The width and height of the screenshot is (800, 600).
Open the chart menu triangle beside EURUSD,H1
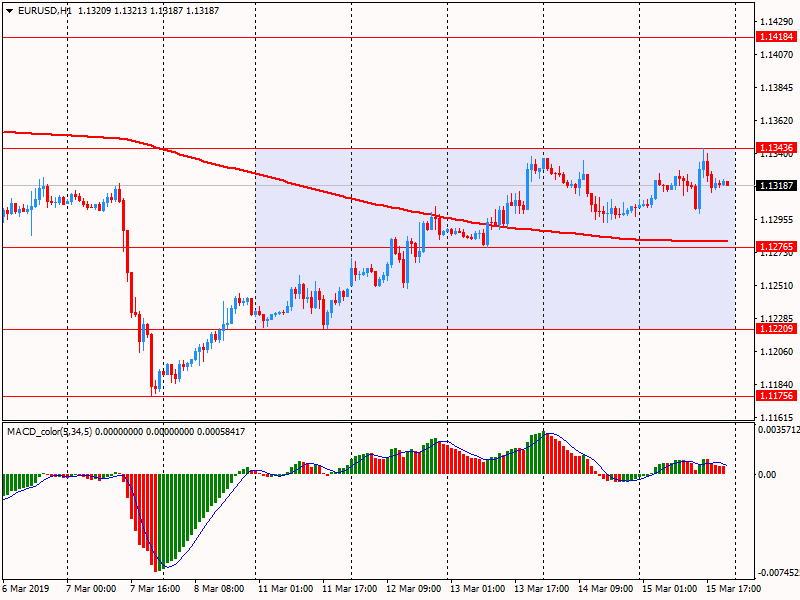10,11
